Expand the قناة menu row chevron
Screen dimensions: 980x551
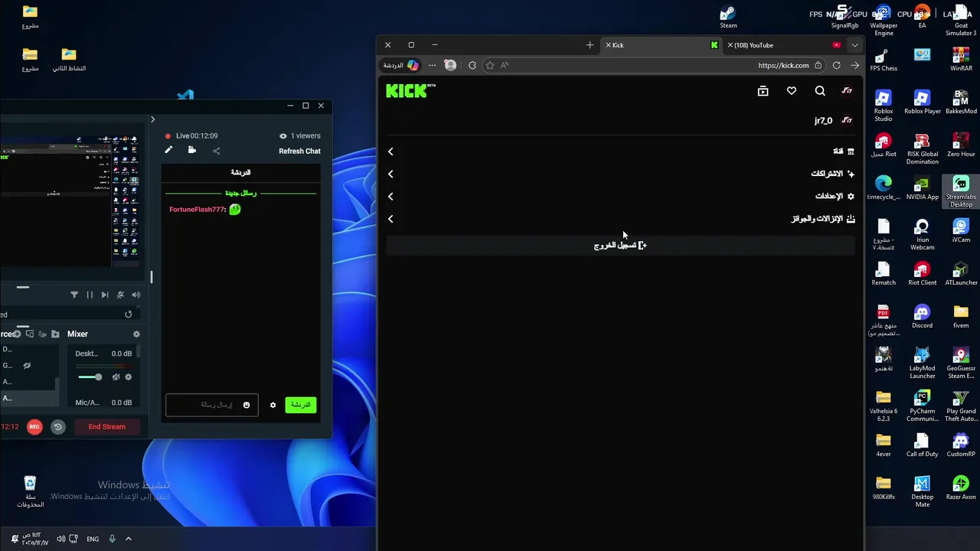click(390, 152)
